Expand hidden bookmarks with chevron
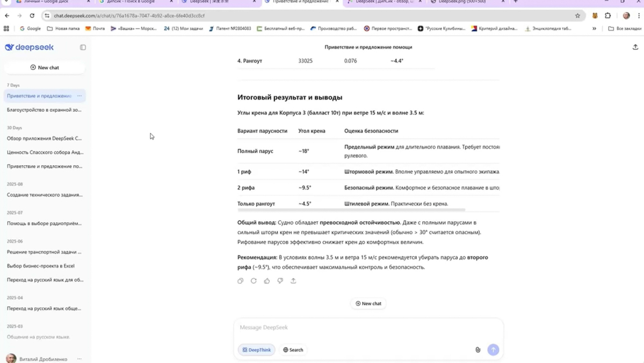The width and height of the screenshot is (644, 363). coord(594,28)
